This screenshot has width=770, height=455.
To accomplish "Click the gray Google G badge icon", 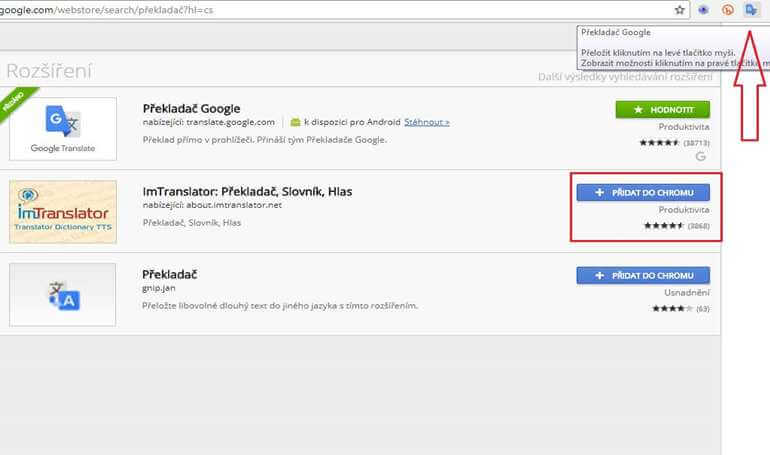I will tap(701, 156).
